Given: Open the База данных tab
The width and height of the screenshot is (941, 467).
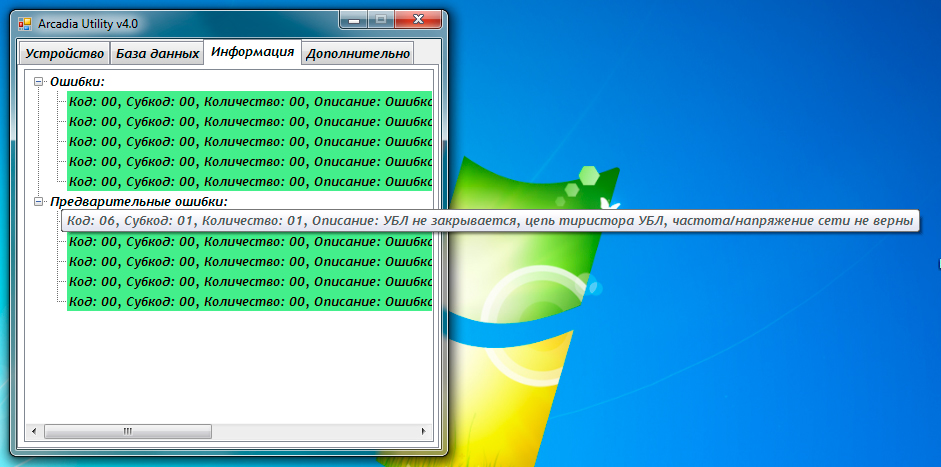Looking at the screenshot, I should pyautogui.click(x=155, y=54).
